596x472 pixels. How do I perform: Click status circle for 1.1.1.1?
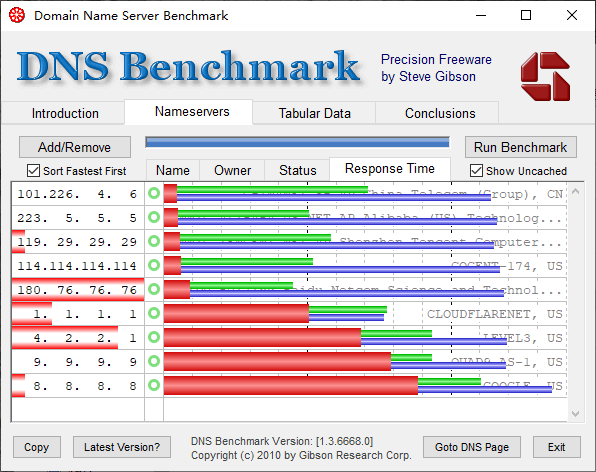tap(154, 313)
